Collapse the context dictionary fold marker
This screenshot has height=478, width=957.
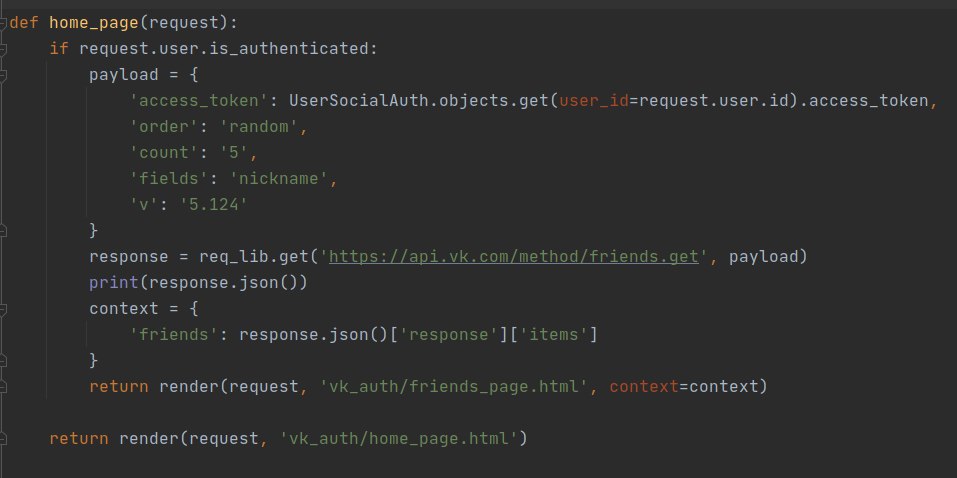pos(3,308)
